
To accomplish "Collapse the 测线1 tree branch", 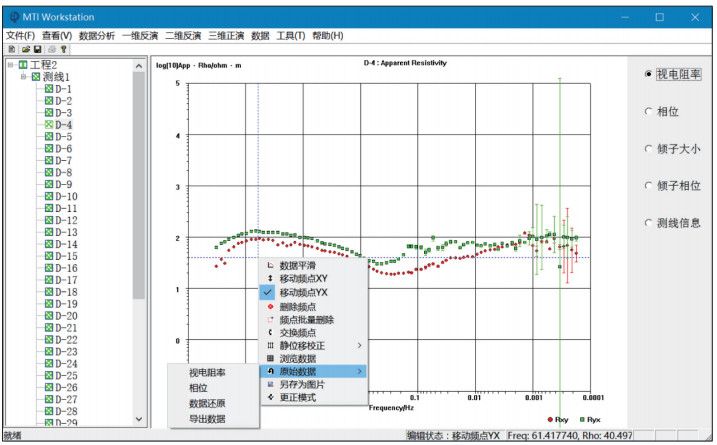I will pyautogui.click(x=24, y=77).
